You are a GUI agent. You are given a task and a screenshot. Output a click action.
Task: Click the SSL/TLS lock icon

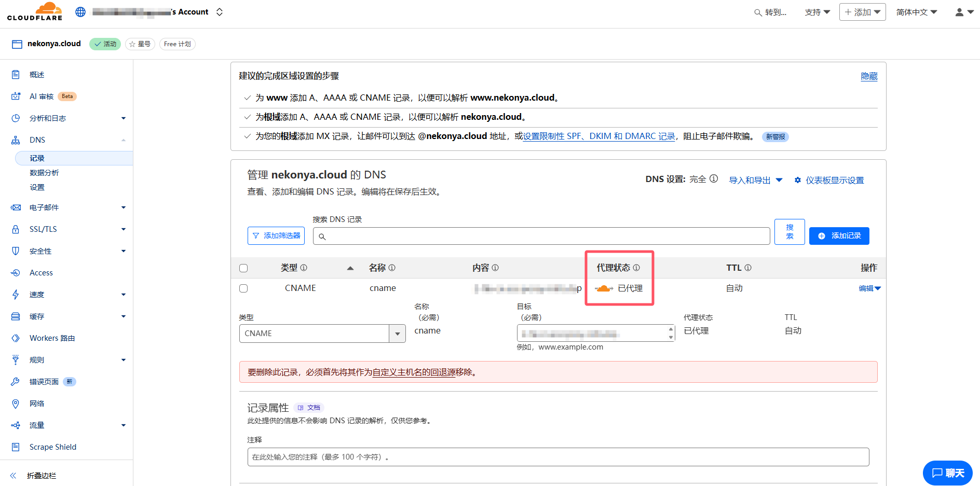point(16,229)
